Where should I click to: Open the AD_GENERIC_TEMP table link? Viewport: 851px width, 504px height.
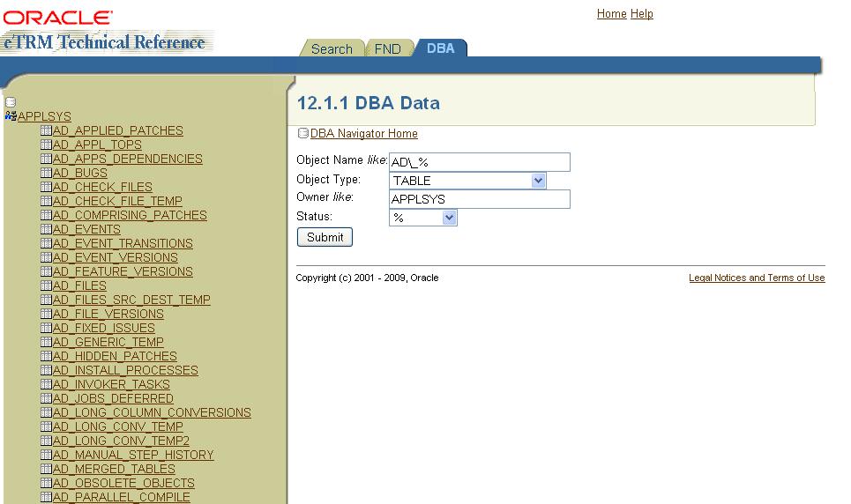click(x=108, y=343)
